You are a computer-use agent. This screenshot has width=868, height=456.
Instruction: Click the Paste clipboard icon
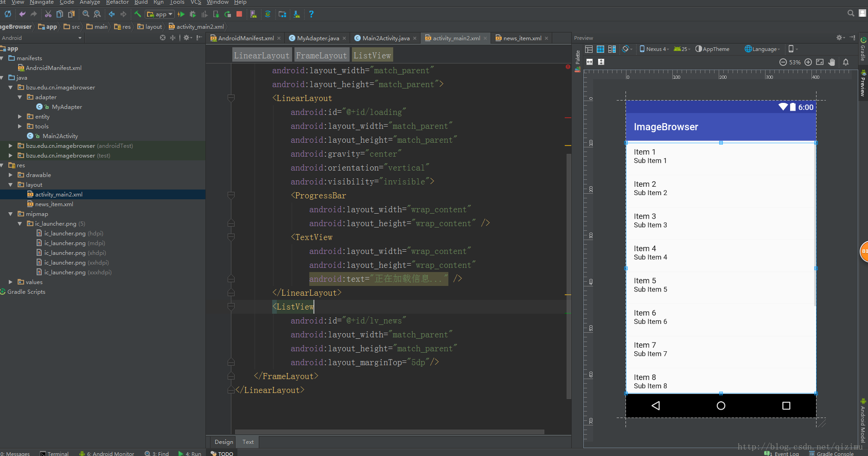(x=71, y=14)
